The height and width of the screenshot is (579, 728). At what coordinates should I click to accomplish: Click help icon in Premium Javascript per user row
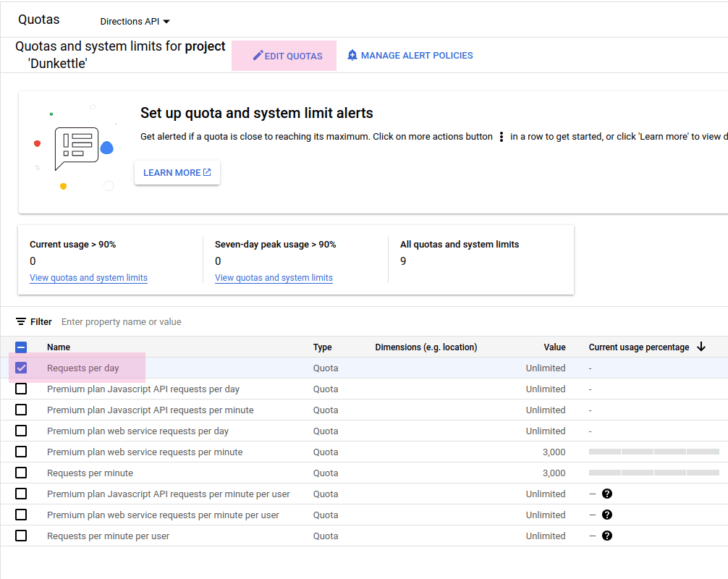pos(607,494)
